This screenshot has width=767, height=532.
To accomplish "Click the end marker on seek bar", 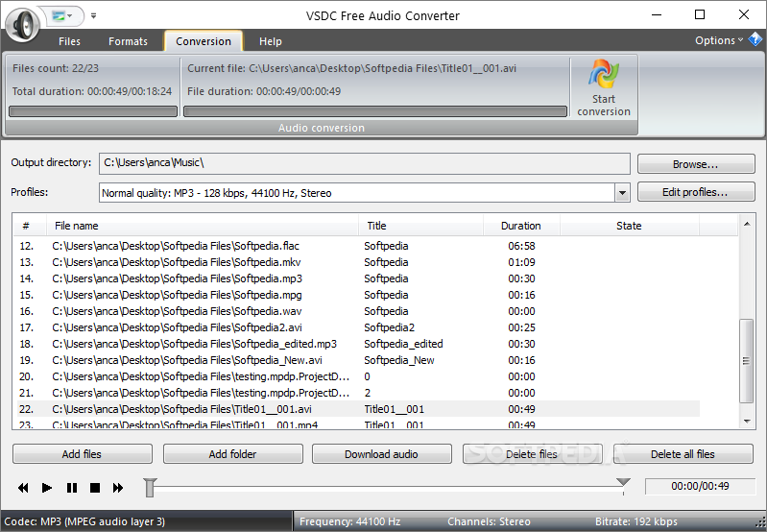I will click(623, 482).
